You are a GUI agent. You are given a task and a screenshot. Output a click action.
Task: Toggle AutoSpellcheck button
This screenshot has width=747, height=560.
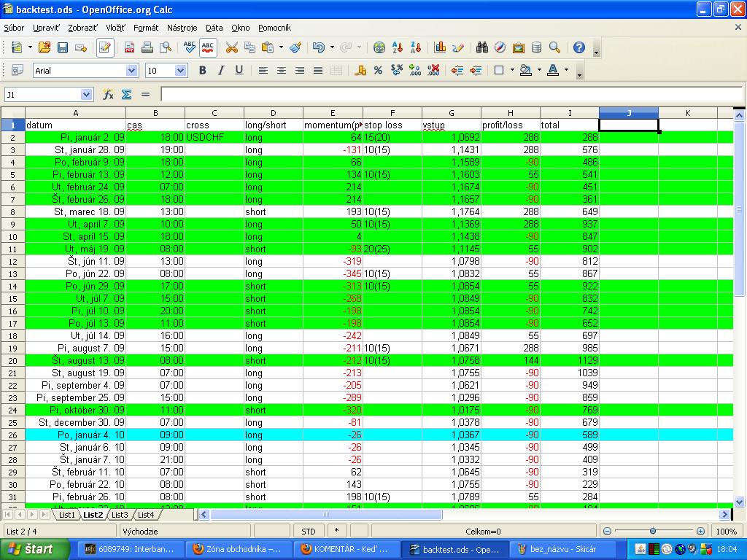208,48
